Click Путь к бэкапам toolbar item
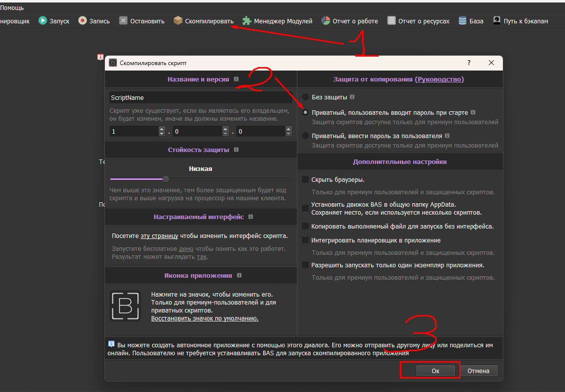565x392 pixels. (521, 21)
